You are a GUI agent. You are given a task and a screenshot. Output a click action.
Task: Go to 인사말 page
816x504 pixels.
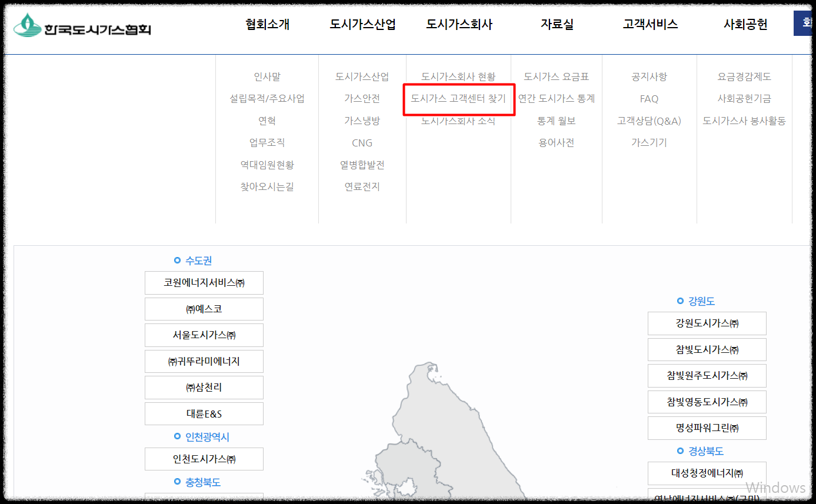267,76
